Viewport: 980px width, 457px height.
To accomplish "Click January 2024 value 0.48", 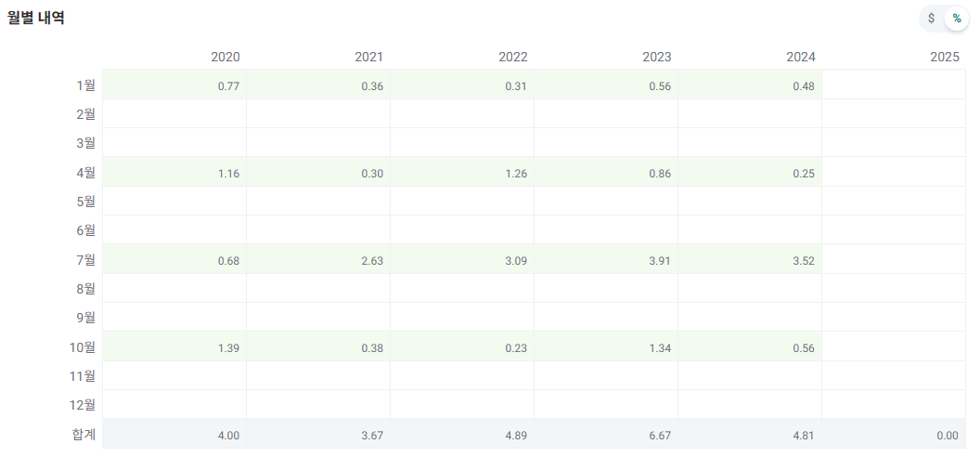I will pyautogui.click(x=804, y=86).
